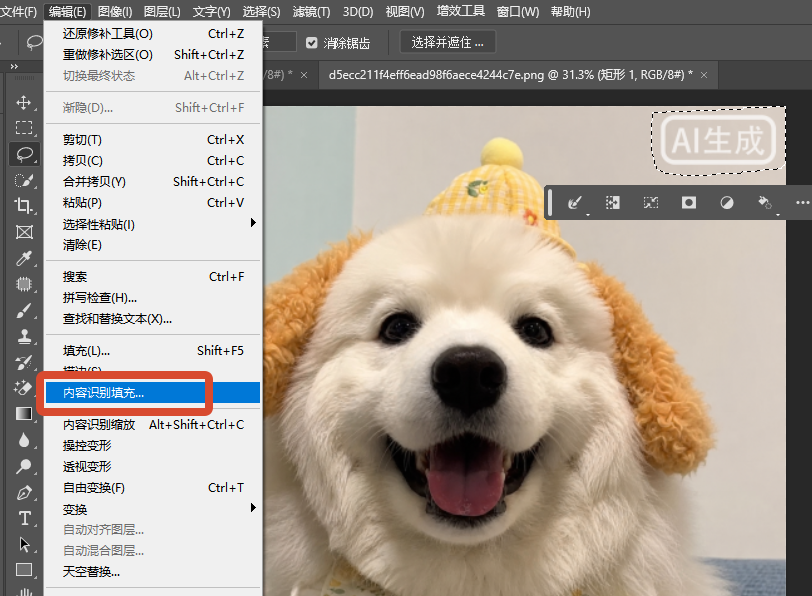Choose Fill (填充) menu item
This screenshot has width=812, height=596.
click(x=153, y=351)
